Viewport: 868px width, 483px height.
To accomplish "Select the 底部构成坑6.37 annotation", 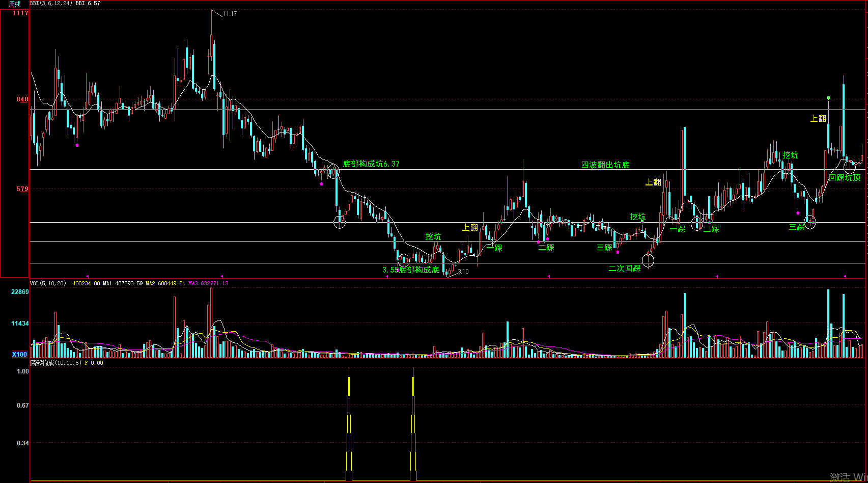I will (371, 164).
